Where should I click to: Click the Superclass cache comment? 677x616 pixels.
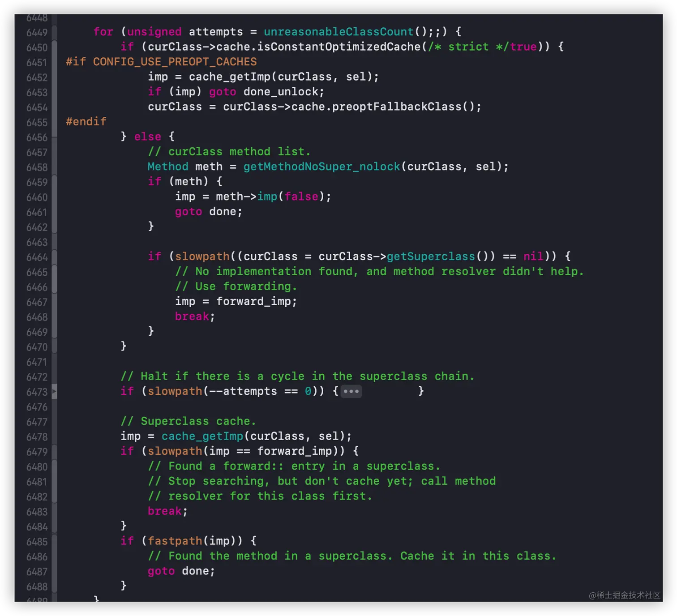click(x=188, y=421)
